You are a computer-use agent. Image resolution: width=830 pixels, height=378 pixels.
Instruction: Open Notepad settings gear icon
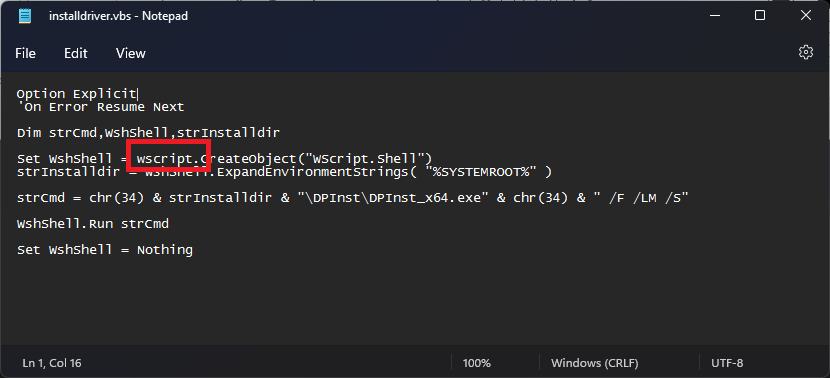pos(806,52)
